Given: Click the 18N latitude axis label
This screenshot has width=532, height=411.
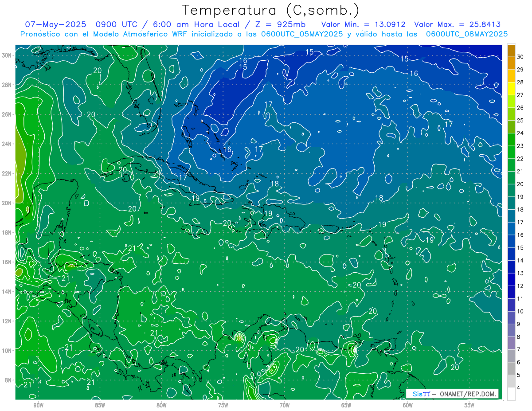Looking at the screenshot, I should pos(7,232).
